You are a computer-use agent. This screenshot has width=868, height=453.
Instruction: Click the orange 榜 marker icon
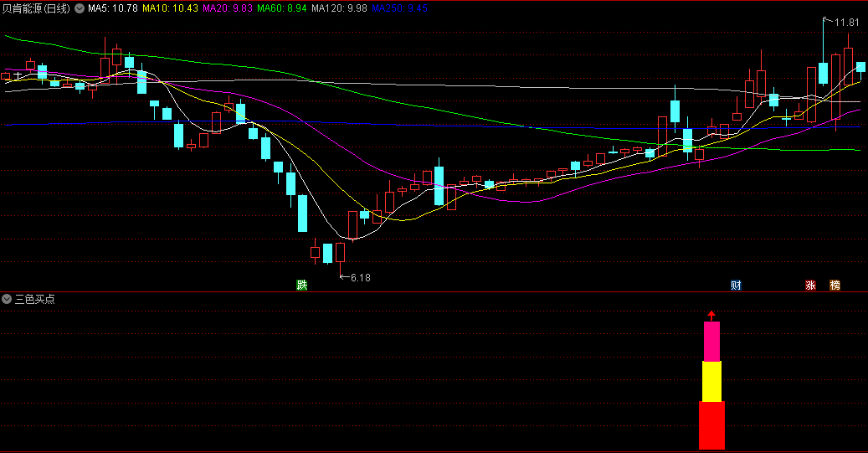click(x=835, y=286)
